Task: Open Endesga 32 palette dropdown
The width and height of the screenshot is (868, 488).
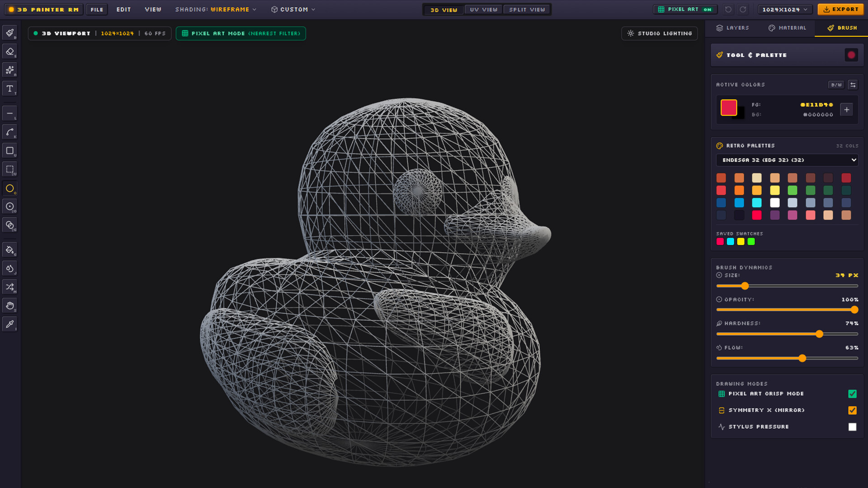Action: pyautogui.click(x=787, y=160)
